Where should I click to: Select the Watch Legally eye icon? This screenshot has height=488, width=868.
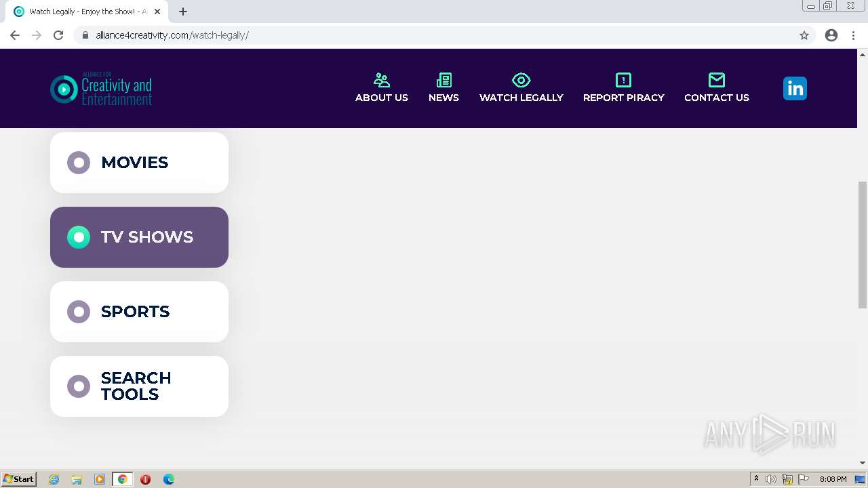(x=521, y=80)
